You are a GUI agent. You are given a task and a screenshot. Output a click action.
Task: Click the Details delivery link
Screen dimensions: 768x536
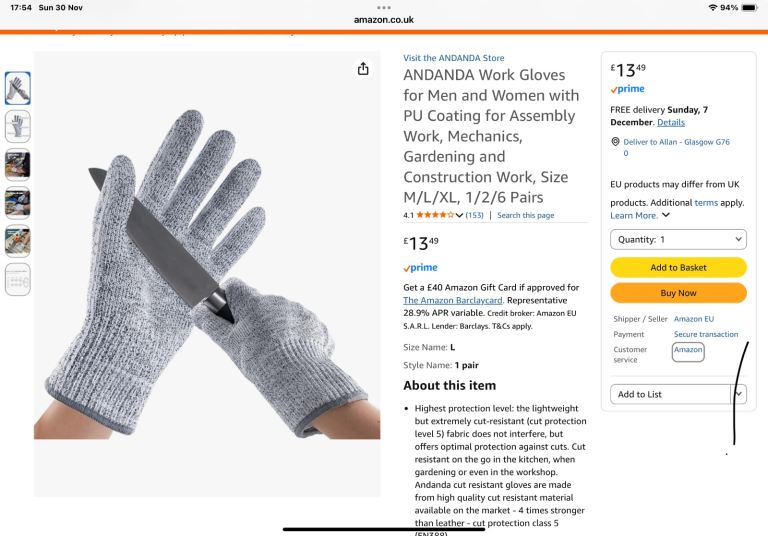[x=671, y=122]
